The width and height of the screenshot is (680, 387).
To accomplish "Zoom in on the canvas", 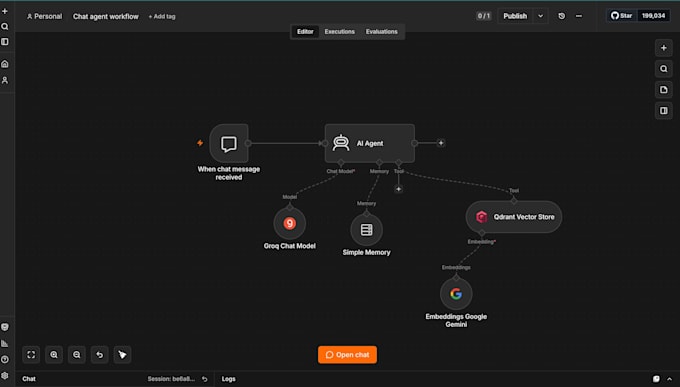I will tap(54, 355).
